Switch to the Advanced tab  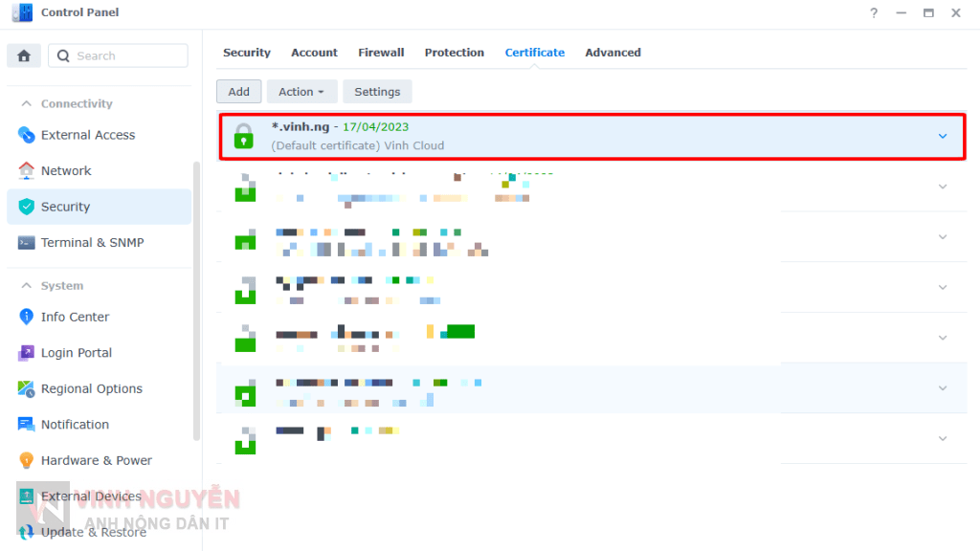pyautogui.click(x=612, y=53)
